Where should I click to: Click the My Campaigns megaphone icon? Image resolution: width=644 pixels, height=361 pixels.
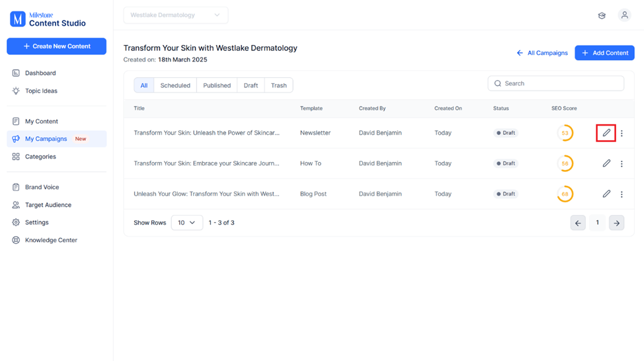click(16, 139)
